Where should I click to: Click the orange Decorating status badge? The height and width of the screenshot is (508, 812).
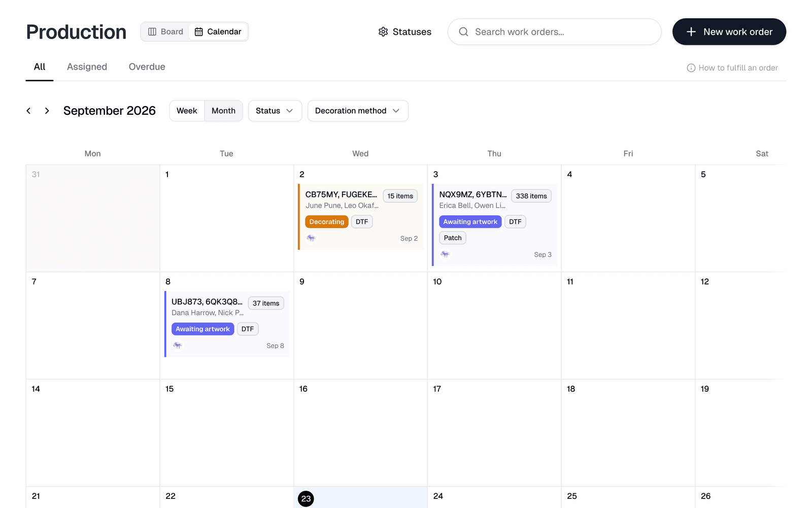click(327, 222)
